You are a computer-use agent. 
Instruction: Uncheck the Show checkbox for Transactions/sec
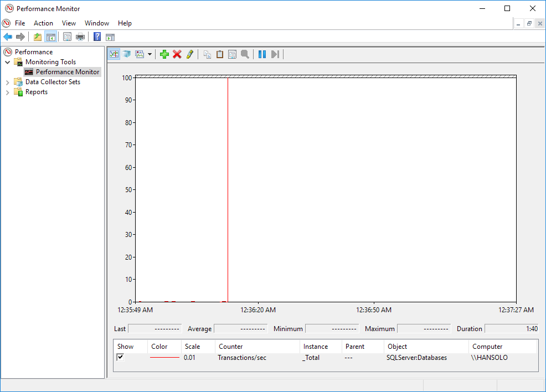pyautogui.click(x=120, y=358)
